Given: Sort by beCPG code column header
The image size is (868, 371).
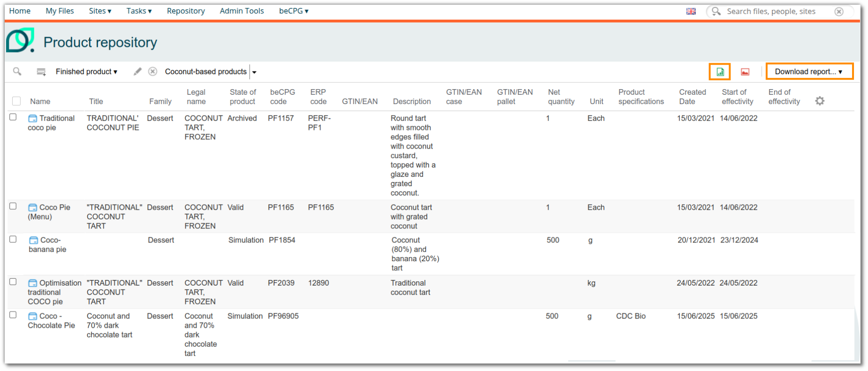Looking at the screenshot, I should point(283,97).
